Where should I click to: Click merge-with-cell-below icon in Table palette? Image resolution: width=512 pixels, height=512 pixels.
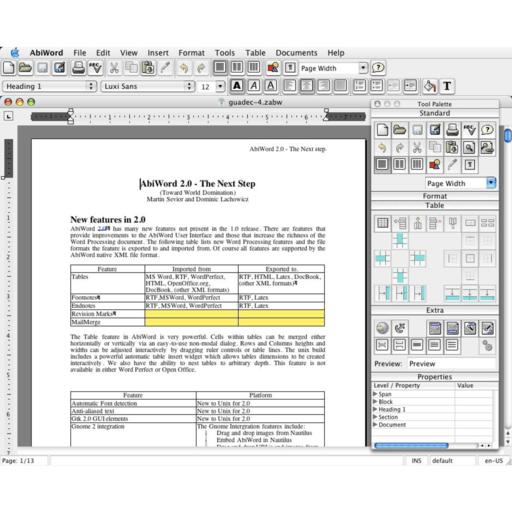coord(400,276)
